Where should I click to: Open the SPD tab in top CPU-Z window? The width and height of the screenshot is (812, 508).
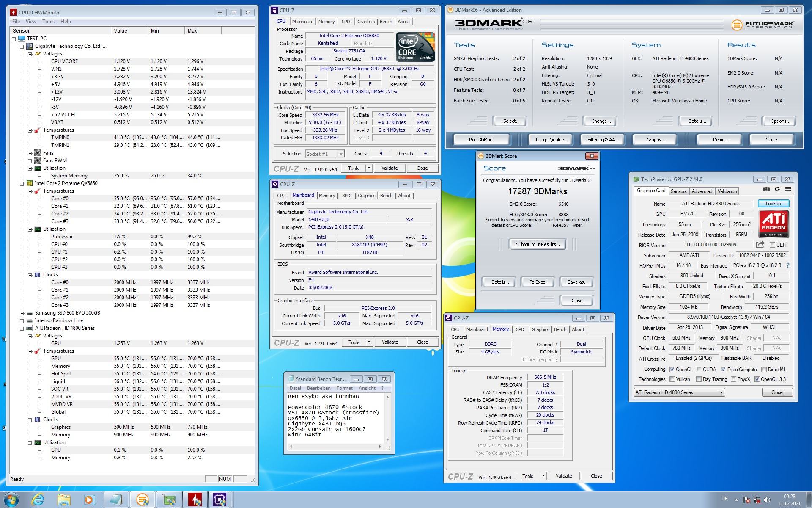point(346,22)
